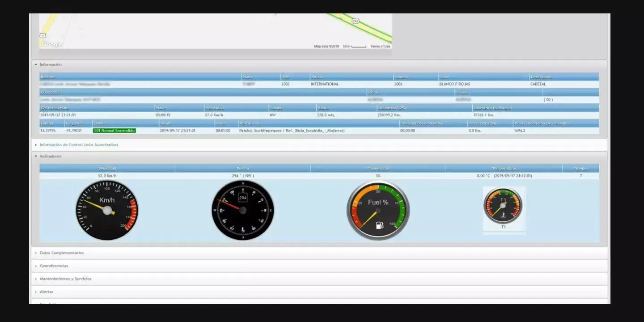Click longitude value -91.19231

(74, 131)
